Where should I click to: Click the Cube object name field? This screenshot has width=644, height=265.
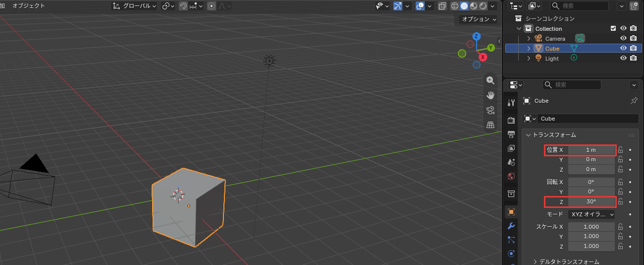[x=589, y=119]
